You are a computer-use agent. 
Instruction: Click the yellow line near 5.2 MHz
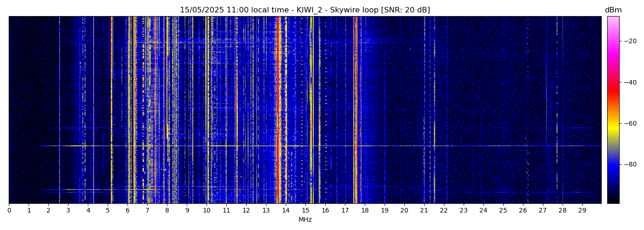click(x=112, y=110)
